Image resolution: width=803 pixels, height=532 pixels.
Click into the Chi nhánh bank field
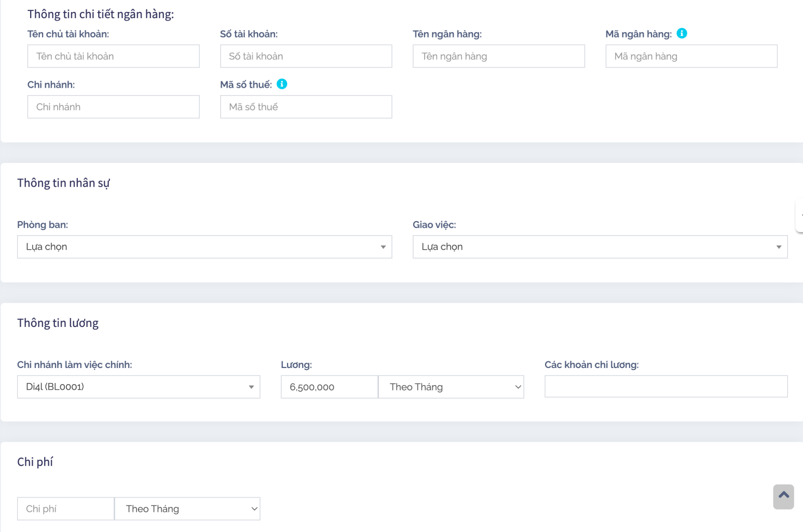click(113, 107)
